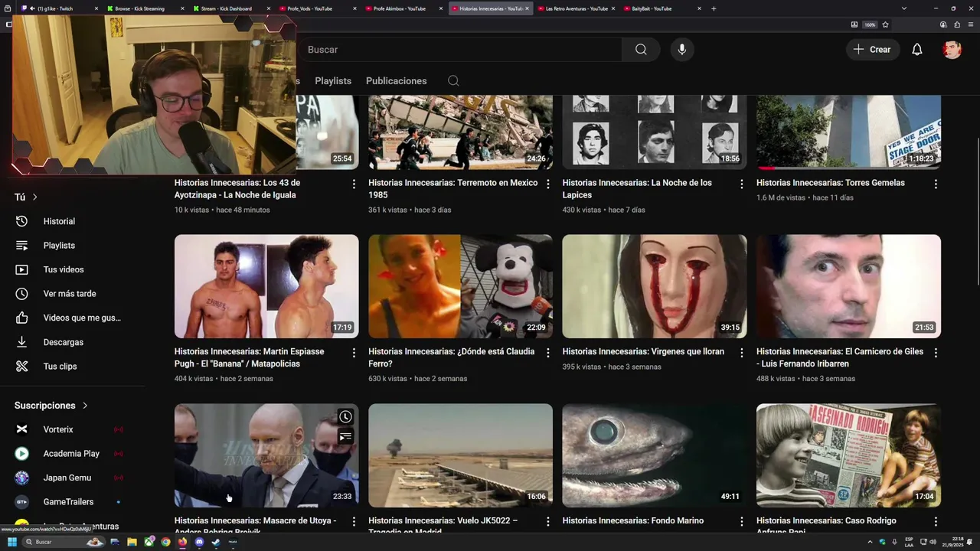Image resolution: width=980 pixels, height=551 pixels.
Task: Click the Crear button
Action: click(x=872, y=50)
